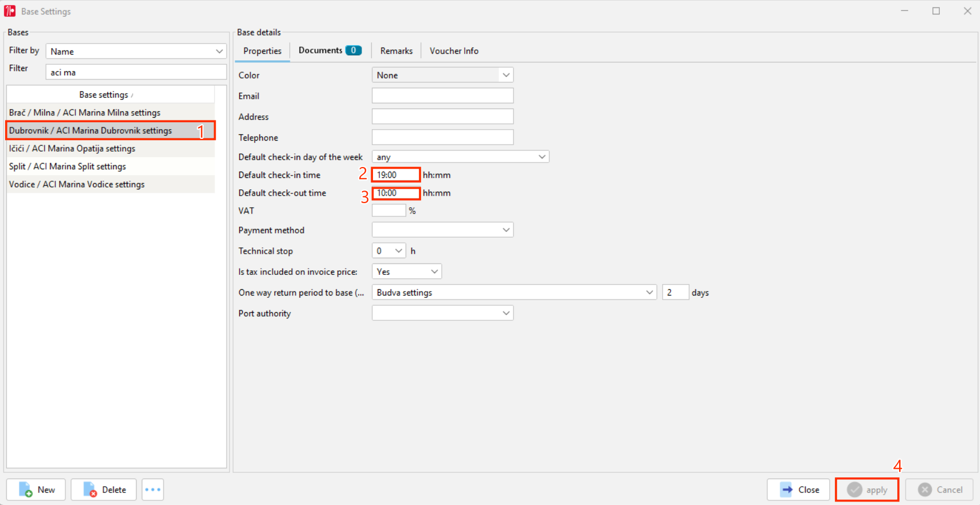The width and height of the screenshot is (980, 505).
Task: Click the apply button label
Action: pyautogui.click(x=877, y=490)
